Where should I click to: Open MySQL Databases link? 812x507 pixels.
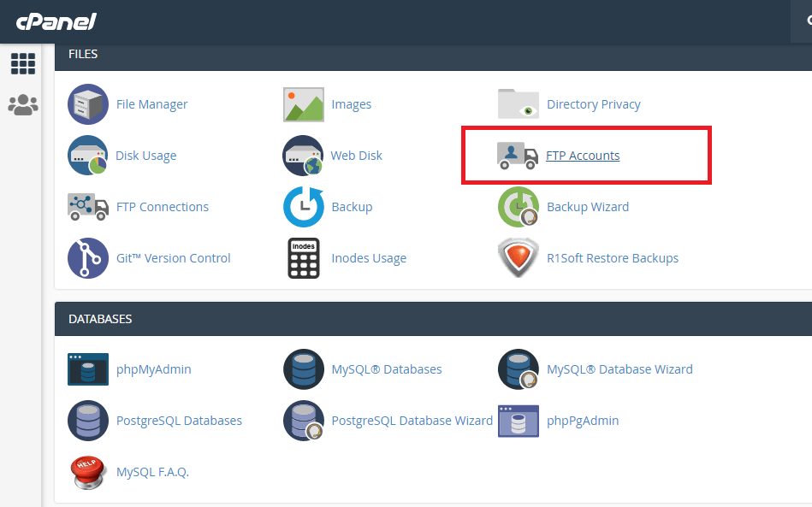pos(387,368)
